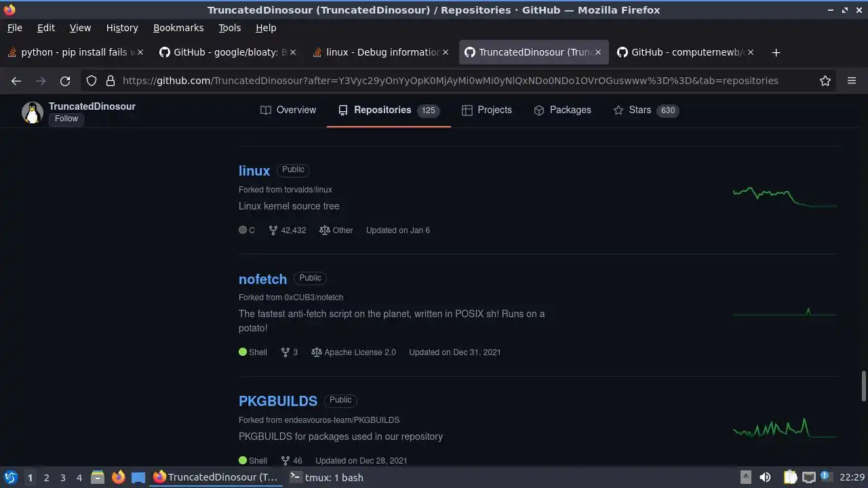Viewport: 868px width, 488px height.
Task: Close the 'python - pip install fails' tab
Action: 140,52
